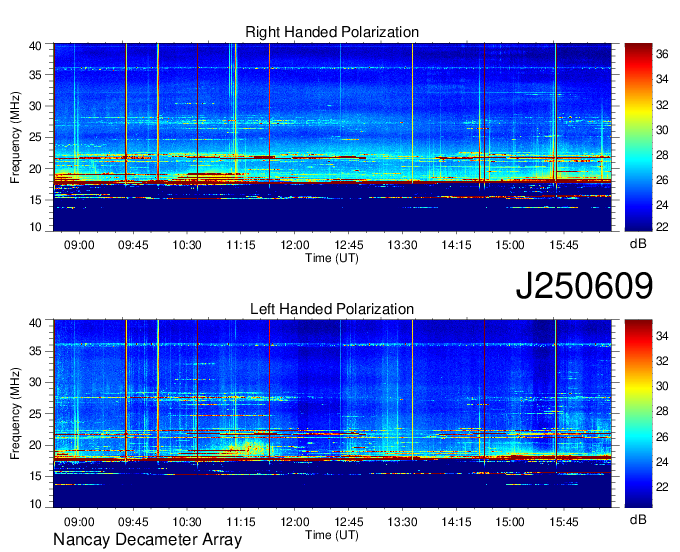Click the right-handed spectrogram plot

click(x=332, y=137)
